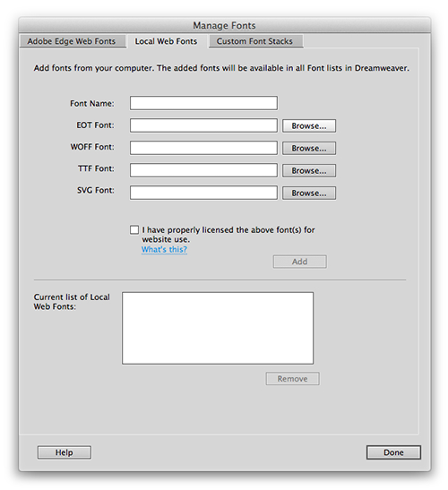Click the Current list of Local Web Fonts box
Viewport: 448px width, 490px height.
(218, 328)
